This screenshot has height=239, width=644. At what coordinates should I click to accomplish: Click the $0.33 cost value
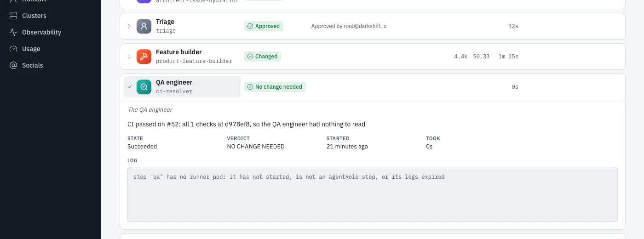[481, 57]
